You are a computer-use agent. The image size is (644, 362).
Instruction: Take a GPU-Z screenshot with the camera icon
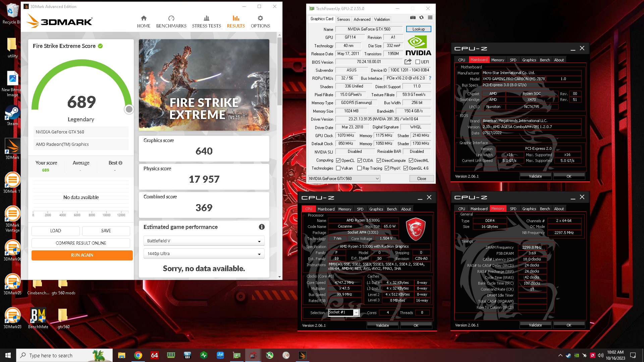413,17
